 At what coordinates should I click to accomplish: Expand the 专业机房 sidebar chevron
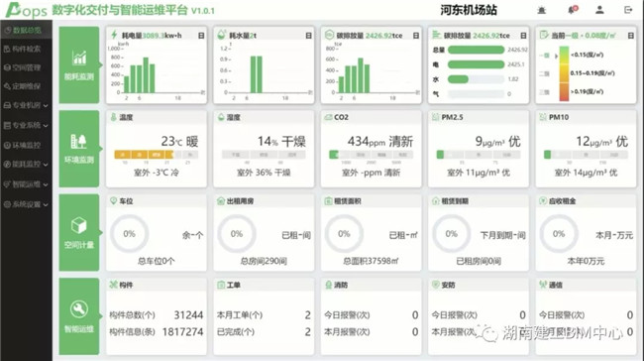[46, 106]
